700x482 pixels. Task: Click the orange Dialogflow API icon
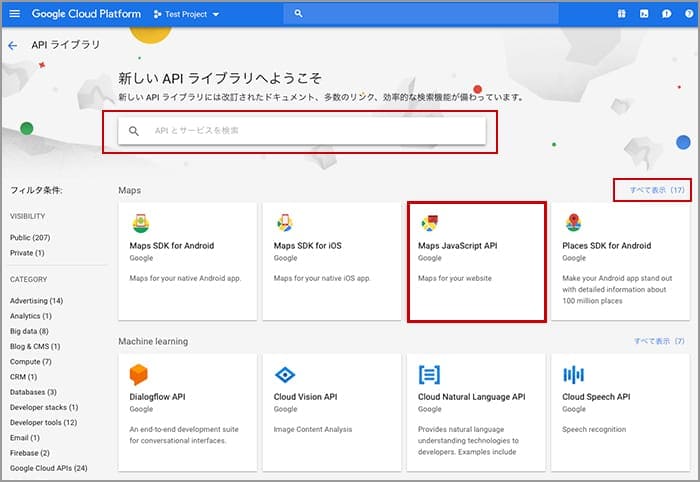pos(138,374)
